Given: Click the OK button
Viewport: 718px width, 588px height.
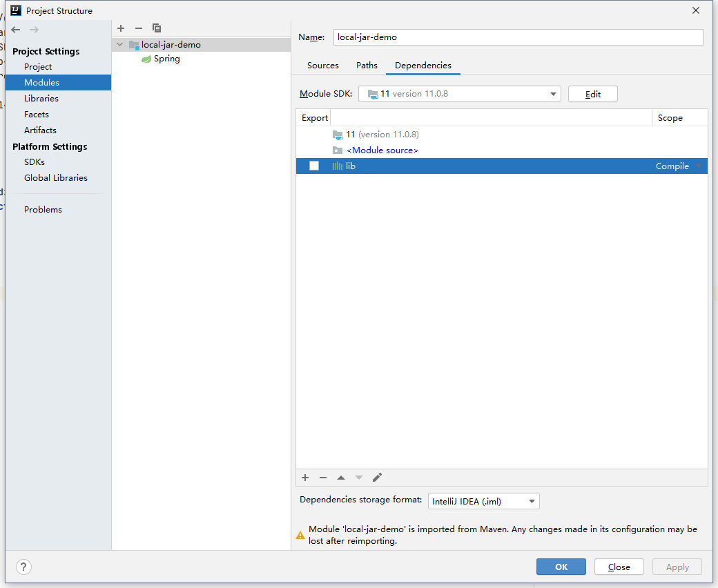Looking at the screenshot, I should click(561, 567).
